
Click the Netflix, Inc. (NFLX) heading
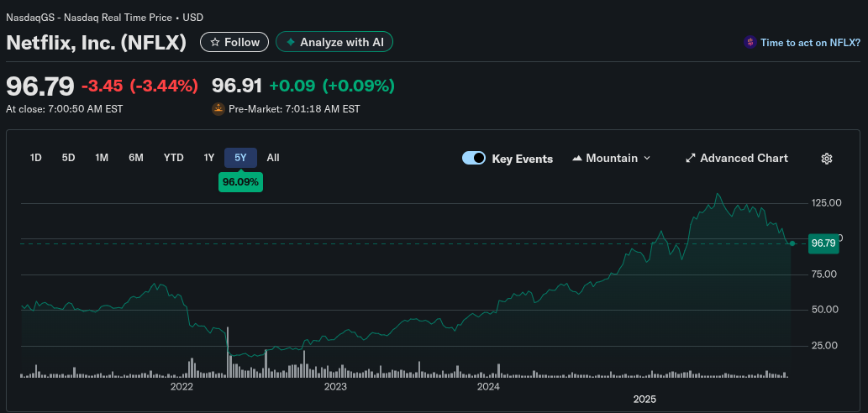(x=96, y=43)
